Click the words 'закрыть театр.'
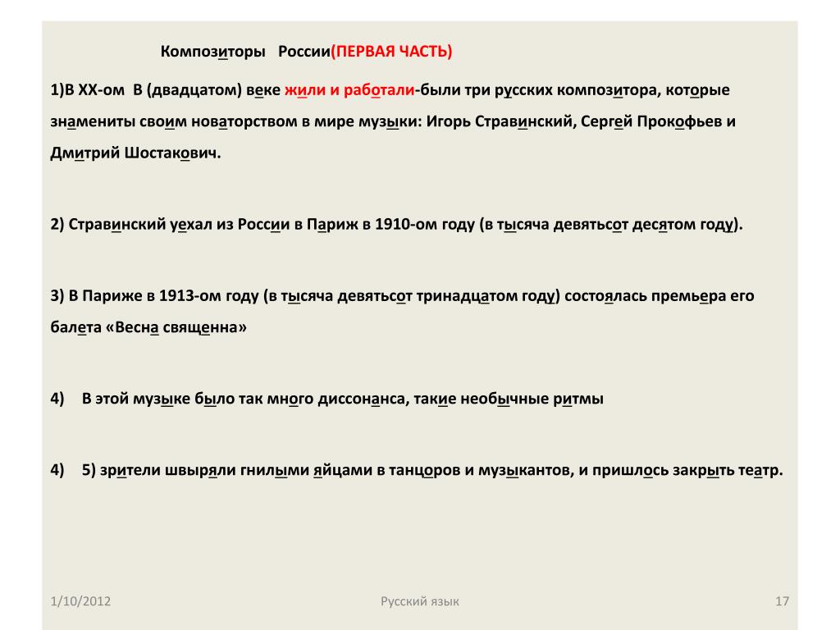Screen dimensions: 840x630 click(728, 470)
